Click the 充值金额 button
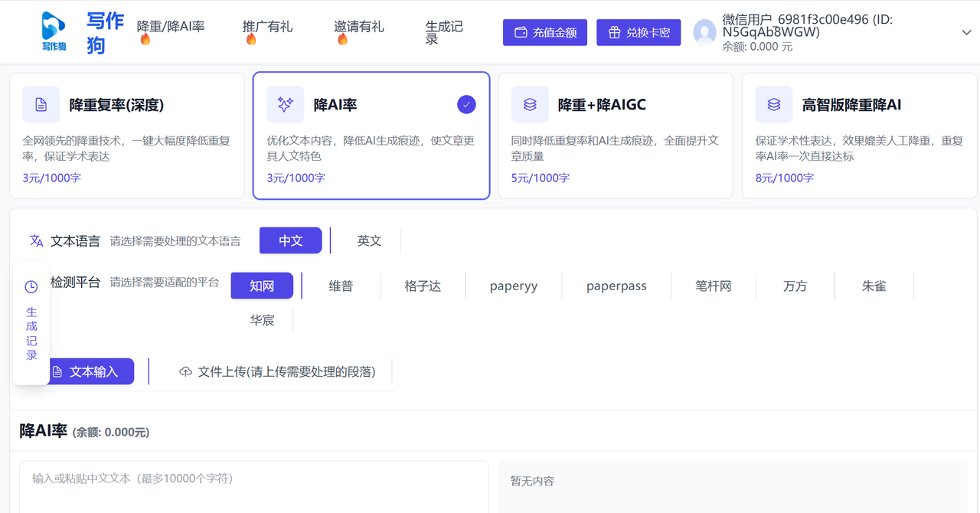The image size is (980, 513). tap(545, 32)
